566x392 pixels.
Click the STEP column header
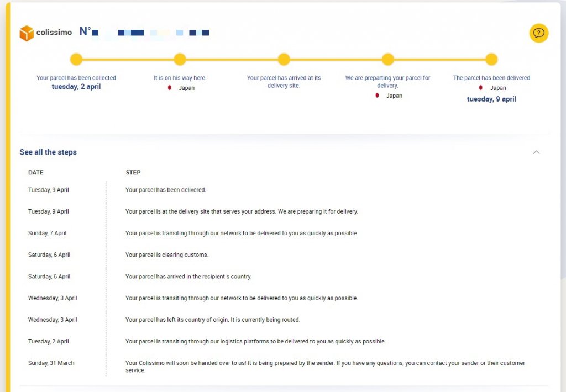click(x=133, y=173)
